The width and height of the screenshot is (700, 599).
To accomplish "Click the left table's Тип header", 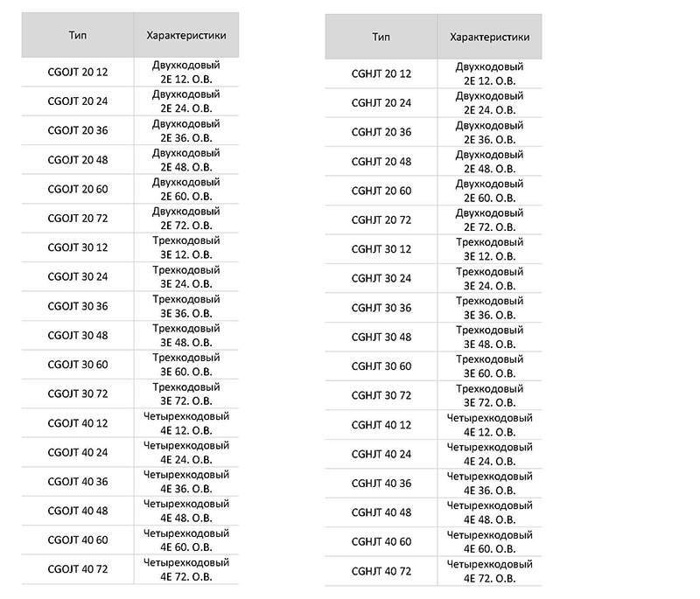I will coord(77,36).
